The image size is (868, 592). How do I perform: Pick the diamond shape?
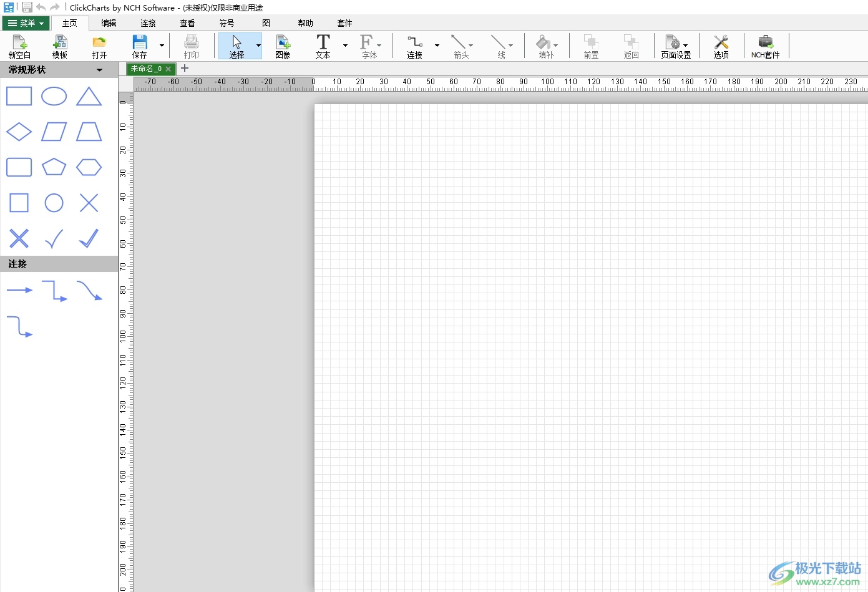pos(19,132)
